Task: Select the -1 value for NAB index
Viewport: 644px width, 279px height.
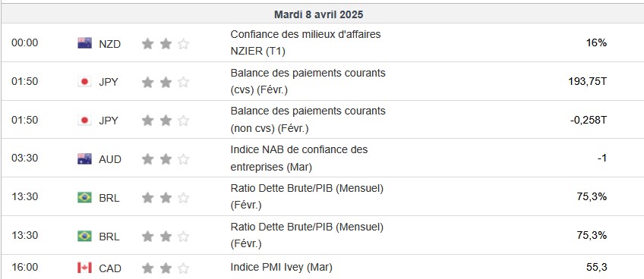Action: coord(602,158)
